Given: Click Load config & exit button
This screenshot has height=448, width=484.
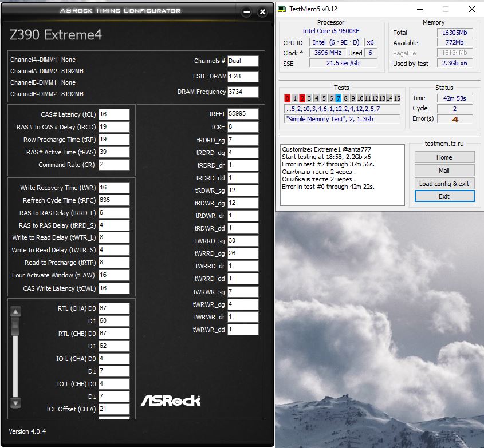Looking at the screenshot, I should (444, 184).
